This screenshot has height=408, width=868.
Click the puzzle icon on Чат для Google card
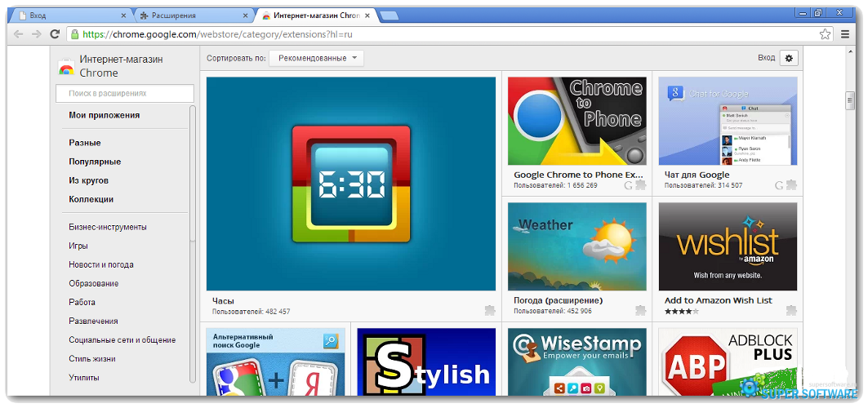[x=791, y=184]
